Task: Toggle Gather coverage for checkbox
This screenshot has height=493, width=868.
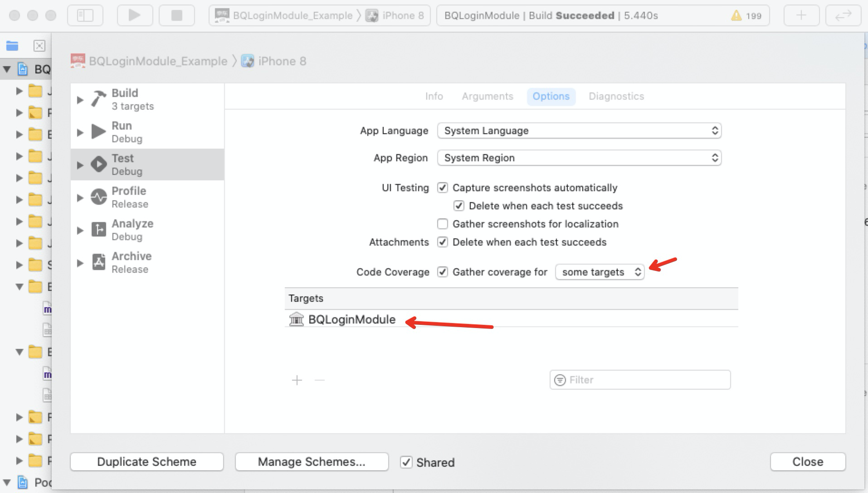Action: 443,272
